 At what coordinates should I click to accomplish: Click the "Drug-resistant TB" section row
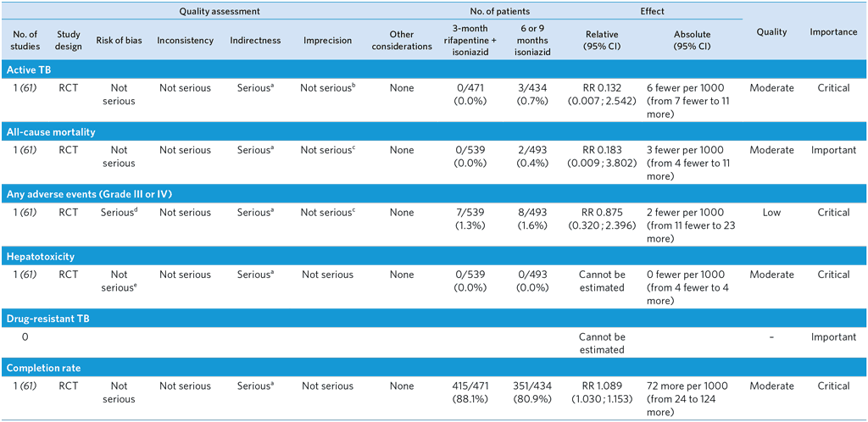(49, 319)
